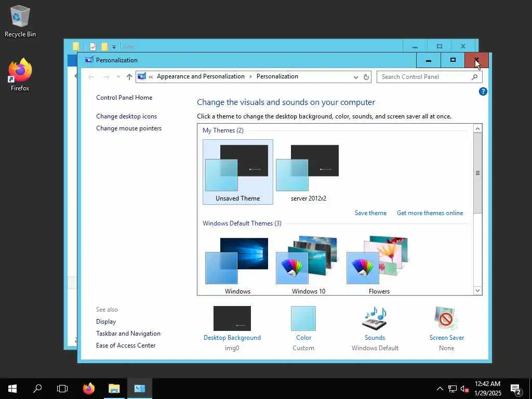Click the Save theme link

[370, 212]
